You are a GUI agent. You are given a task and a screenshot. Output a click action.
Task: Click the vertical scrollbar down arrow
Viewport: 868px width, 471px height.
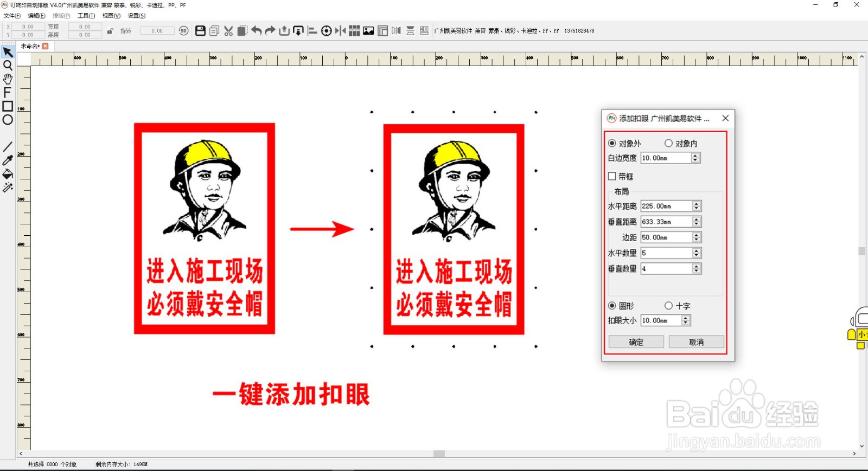861,446
